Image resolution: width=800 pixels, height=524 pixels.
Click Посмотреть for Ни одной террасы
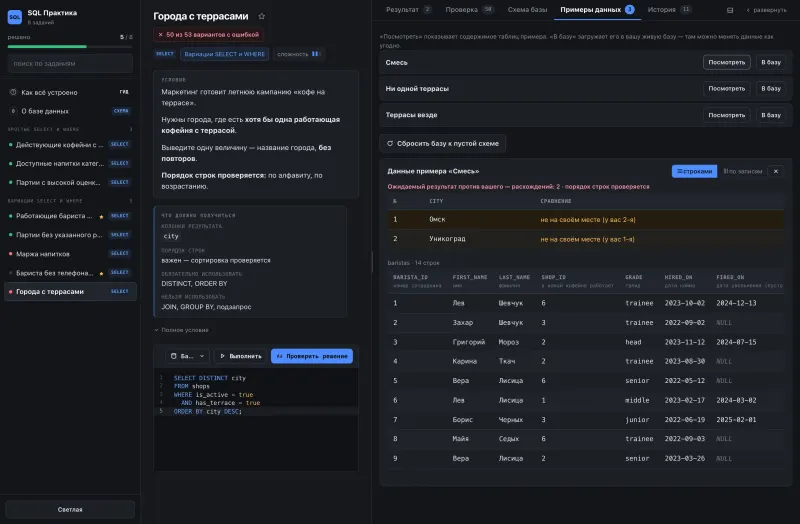pyautogui.click(x=726, y=88)
